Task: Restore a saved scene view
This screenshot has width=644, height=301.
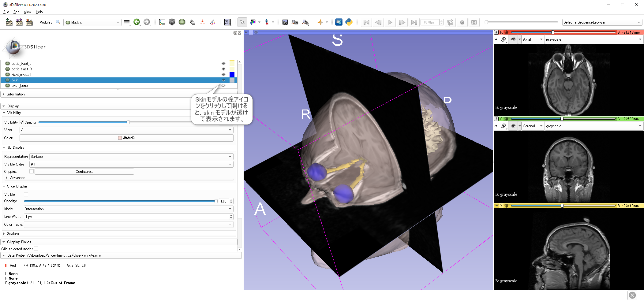Action: (305, 22)
